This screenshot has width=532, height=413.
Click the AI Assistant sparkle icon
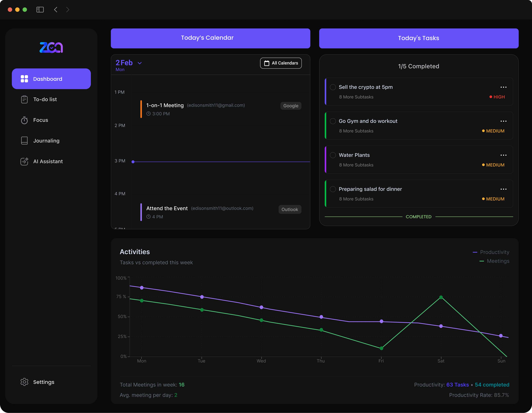pyautogui.click(x=24, y=161)
